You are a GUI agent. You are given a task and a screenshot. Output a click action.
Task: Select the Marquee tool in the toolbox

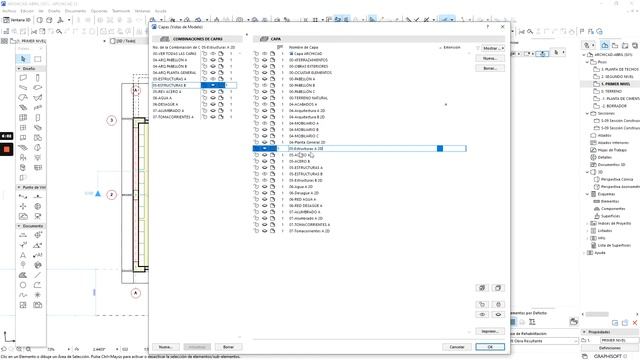click(38, 59)
